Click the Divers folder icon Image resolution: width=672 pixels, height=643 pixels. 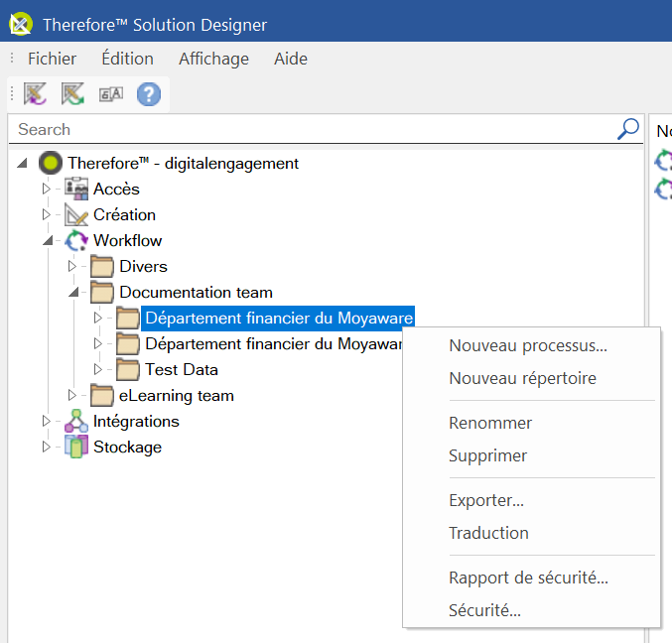[x=102, y=266]
